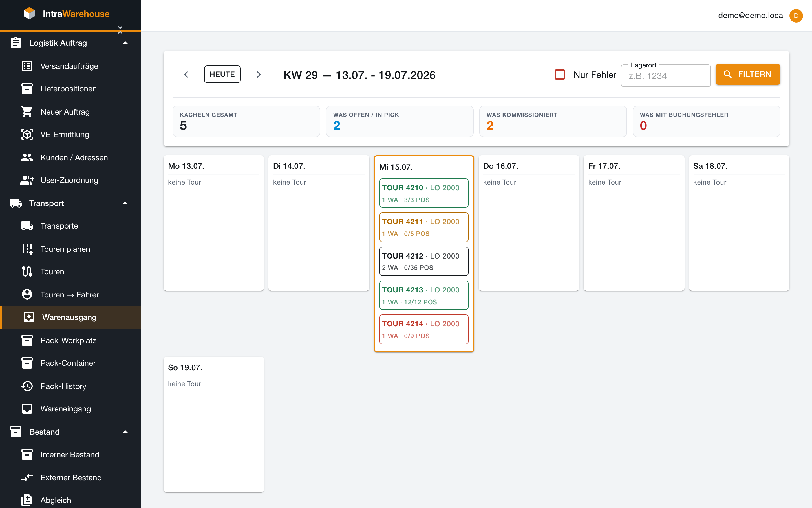
Task: Click the Mo 13.07. day header
Action: (186, 166)
